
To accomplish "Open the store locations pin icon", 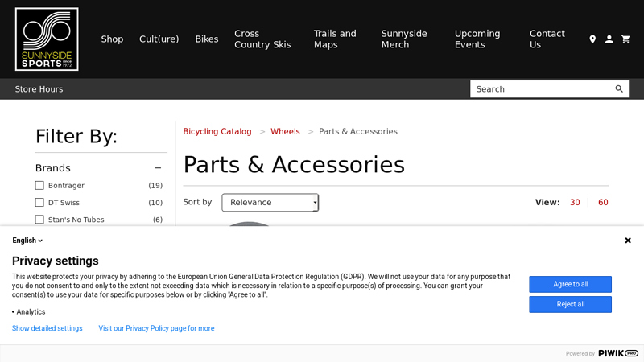I will (592, 39).
